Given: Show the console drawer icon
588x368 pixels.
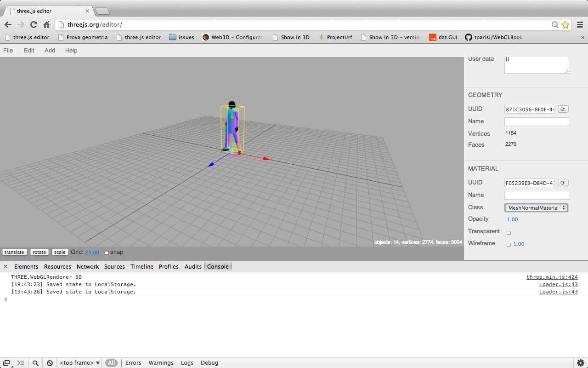Looking at the screenshot, I should pyautogui.click(x=21, y=363).
